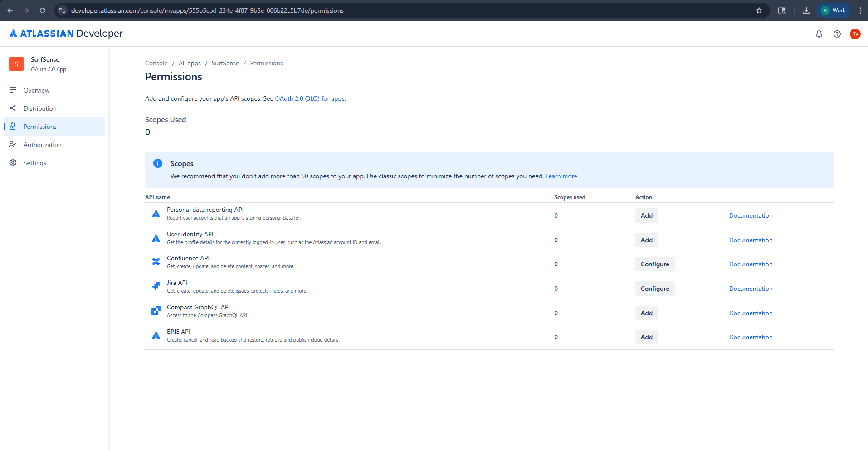
Task: Click the Confluence API logo icon
Action: [x=156, y=262]
